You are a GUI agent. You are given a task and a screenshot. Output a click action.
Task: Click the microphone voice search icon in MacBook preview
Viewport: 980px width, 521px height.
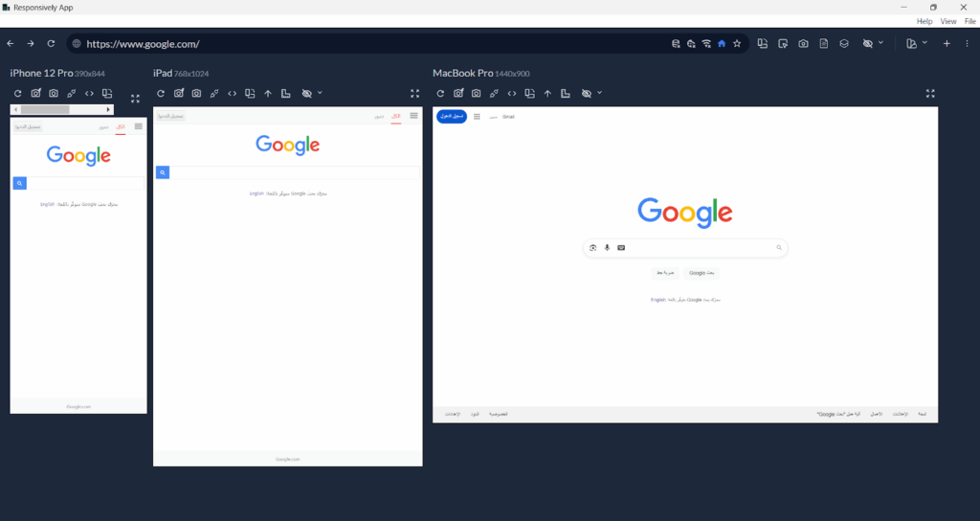(607, 248)
